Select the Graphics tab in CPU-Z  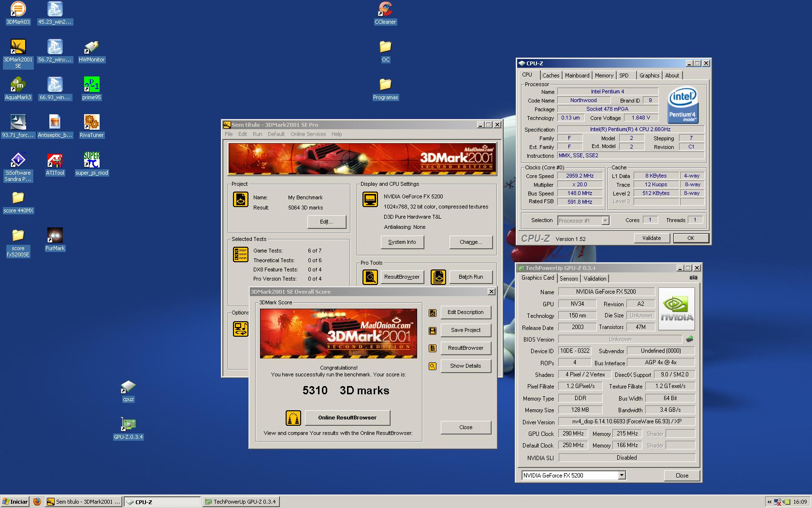click(649, 75)
